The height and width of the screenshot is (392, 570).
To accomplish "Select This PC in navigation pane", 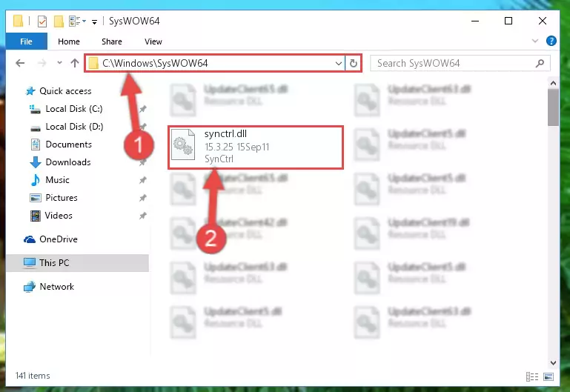I will [77, 262].
